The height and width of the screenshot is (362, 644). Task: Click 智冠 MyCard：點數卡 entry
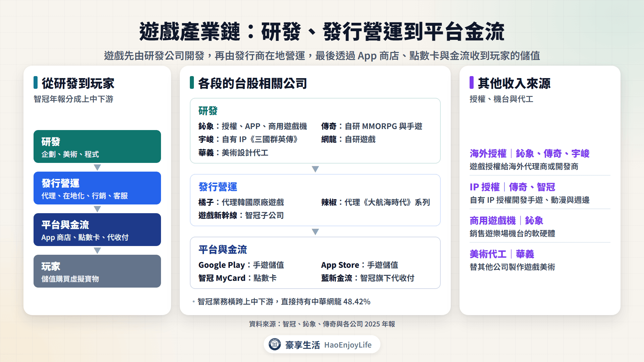coord(237,278)
